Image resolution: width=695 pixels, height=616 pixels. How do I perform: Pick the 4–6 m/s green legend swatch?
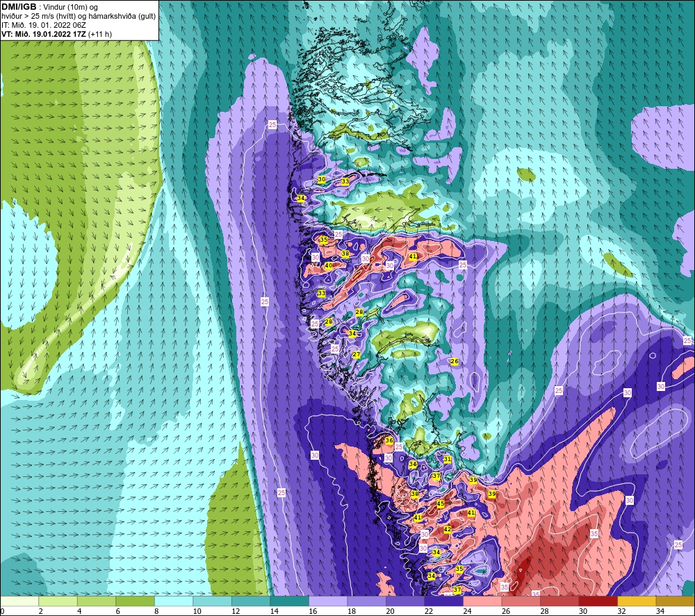coord(97,601)
